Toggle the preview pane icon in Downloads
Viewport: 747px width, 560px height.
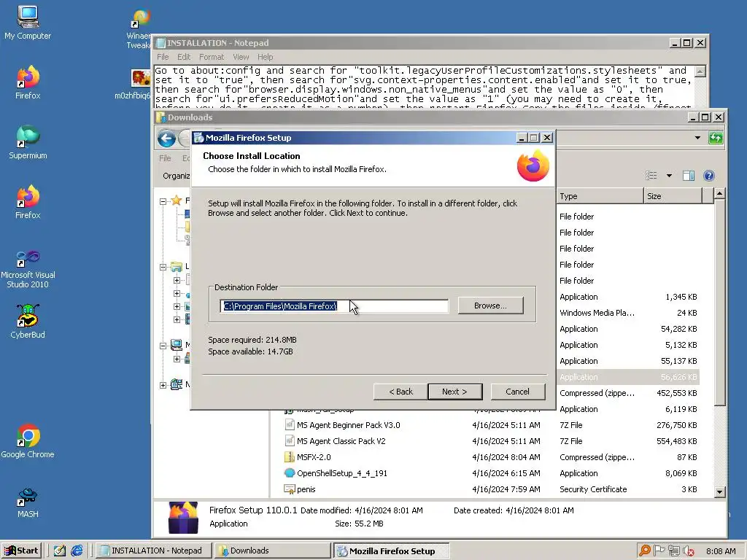[689, 176]
